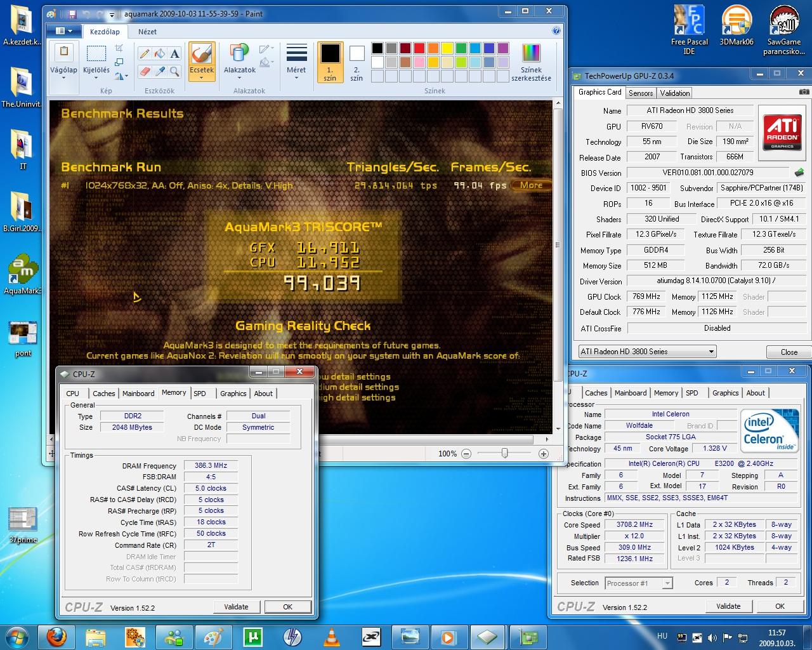Open uTorrent from the taskbar
This screenshot has width=812, height=650.
coord(252,636)
